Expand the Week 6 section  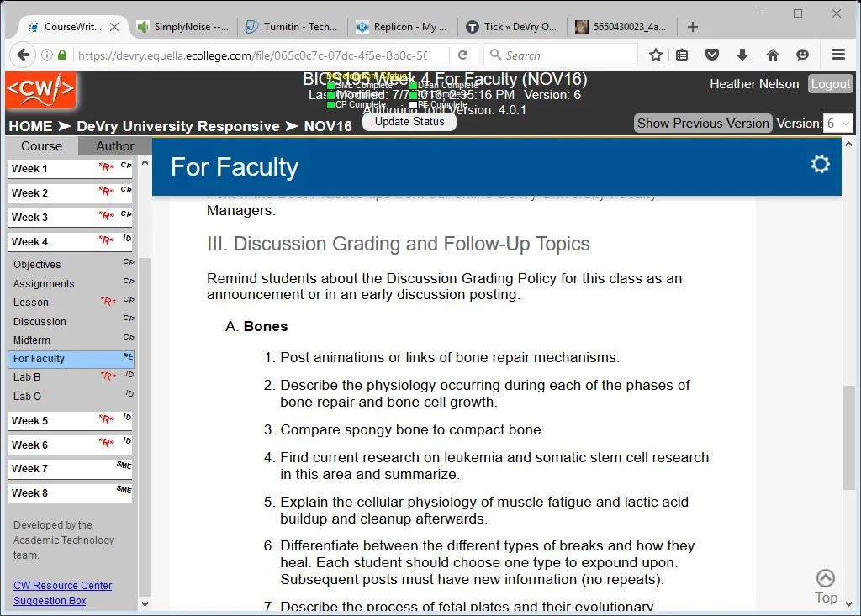pos(71,445)
